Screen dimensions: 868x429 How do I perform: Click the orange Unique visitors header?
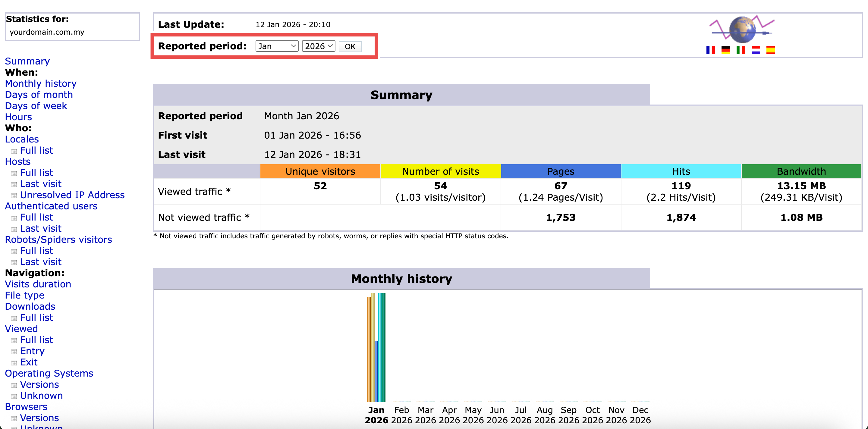pos(320,171)
